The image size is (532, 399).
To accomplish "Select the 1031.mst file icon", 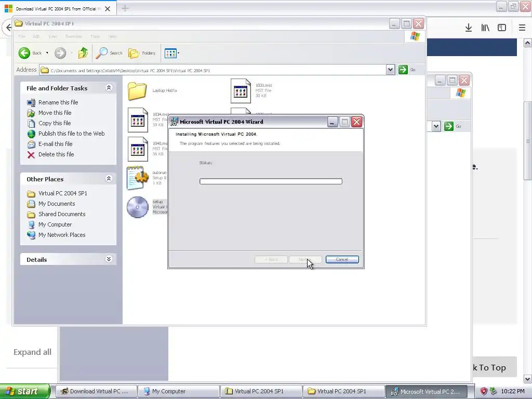I will (x=241, y=90).
